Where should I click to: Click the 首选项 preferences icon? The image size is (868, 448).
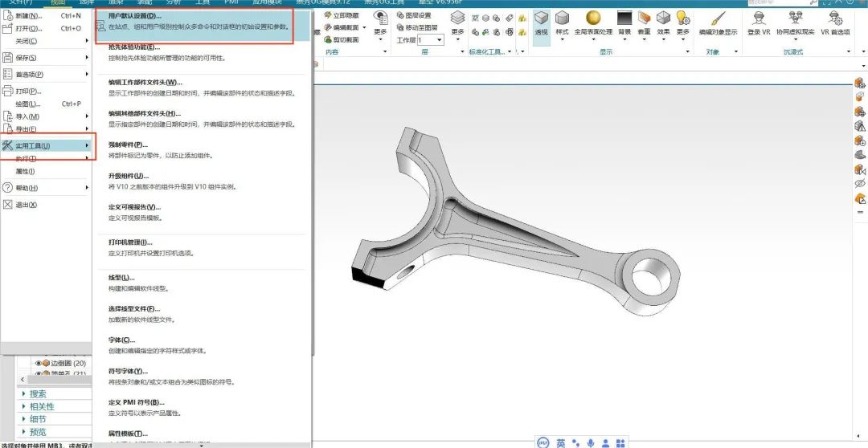click(8, 74)
